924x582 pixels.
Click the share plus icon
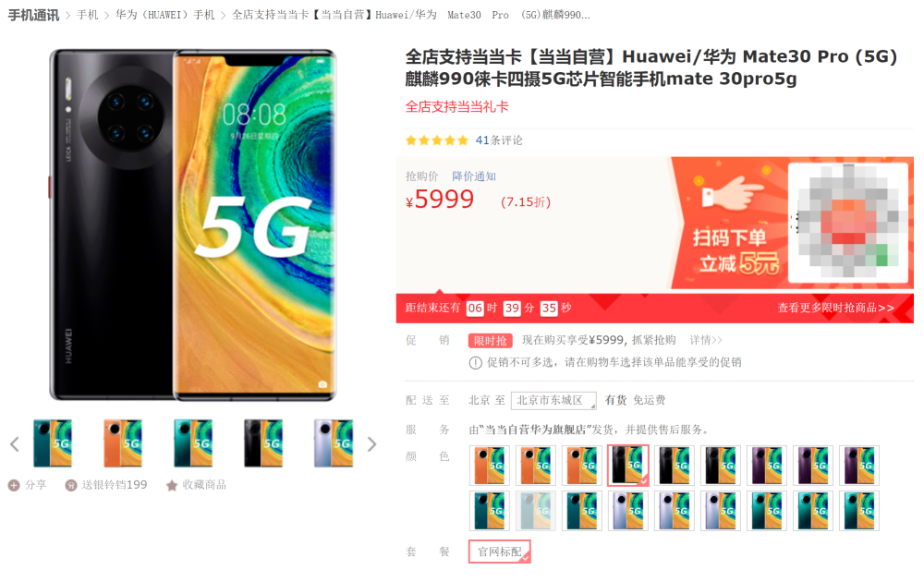(14, 485)
